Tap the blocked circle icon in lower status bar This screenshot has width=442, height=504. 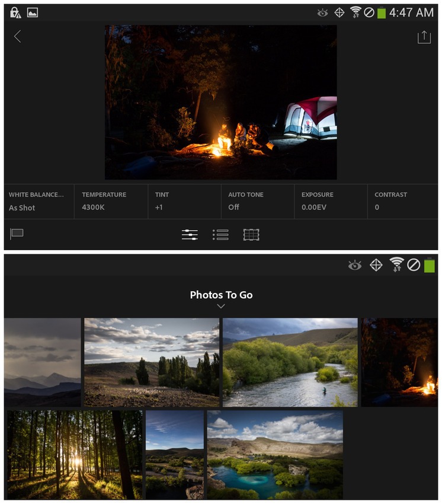(x=414, y=265)
